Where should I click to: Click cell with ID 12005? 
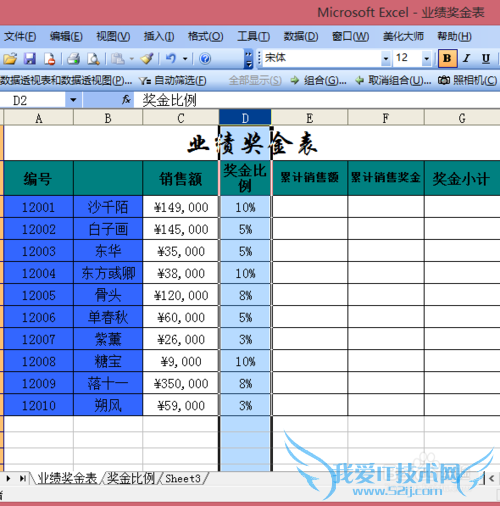tap(39, 295)
